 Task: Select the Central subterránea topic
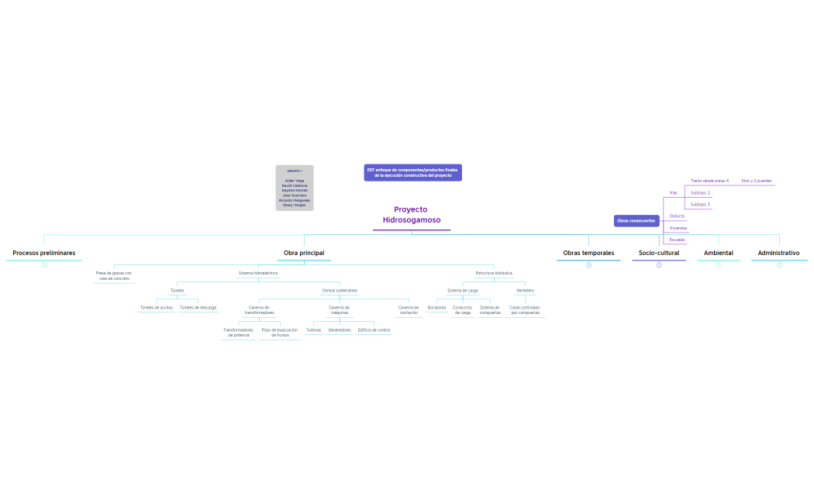(340, 291)
